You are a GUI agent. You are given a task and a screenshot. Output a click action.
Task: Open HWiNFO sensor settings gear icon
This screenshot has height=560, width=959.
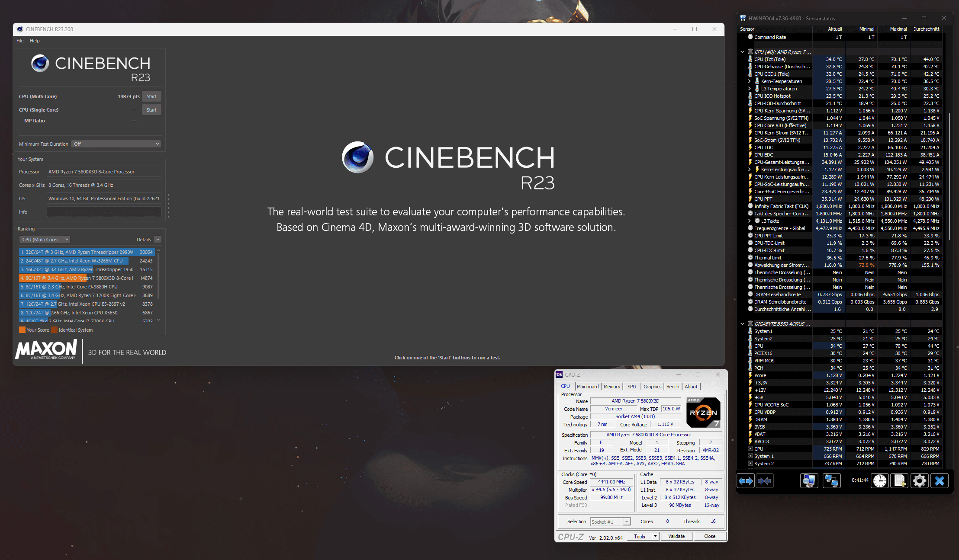click(x=920, y=481)
